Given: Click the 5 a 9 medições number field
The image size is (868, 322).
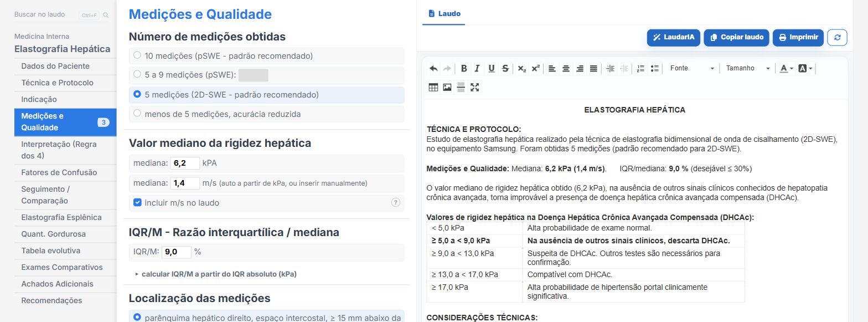Looking at the screenshot, I should 254,75.
